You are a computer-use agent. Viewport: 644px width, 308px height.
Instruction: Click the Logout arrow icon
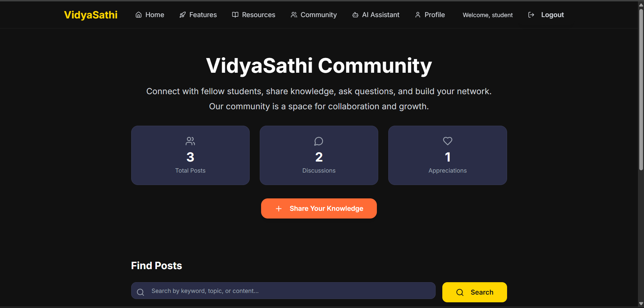point(531,15)
